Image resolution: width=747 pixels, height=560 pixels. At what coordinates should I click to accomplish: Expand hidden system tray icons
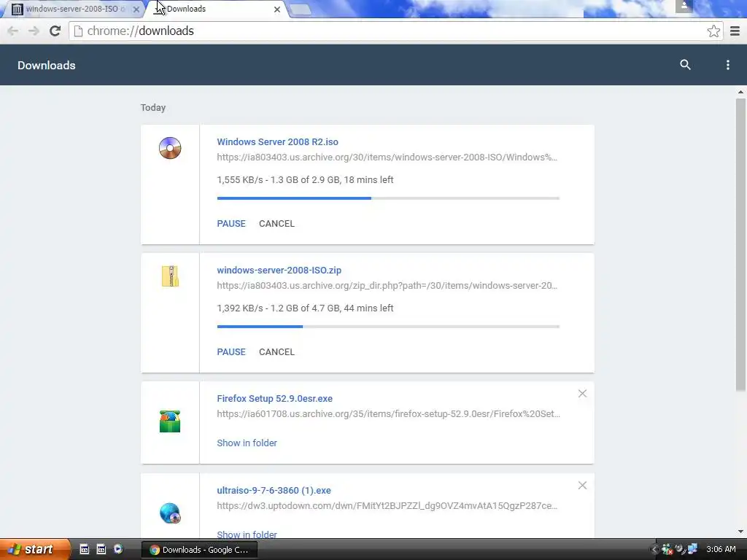pos(654,550)
